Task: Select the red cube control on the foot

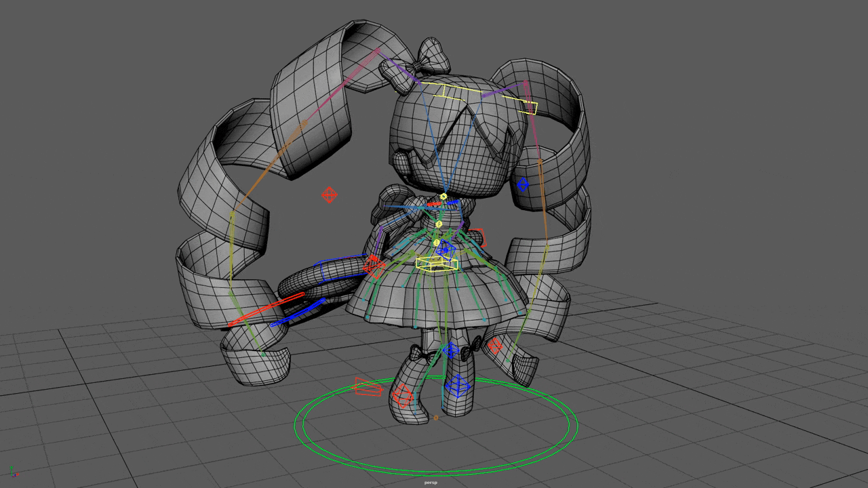Action: [x=402, y=396]
